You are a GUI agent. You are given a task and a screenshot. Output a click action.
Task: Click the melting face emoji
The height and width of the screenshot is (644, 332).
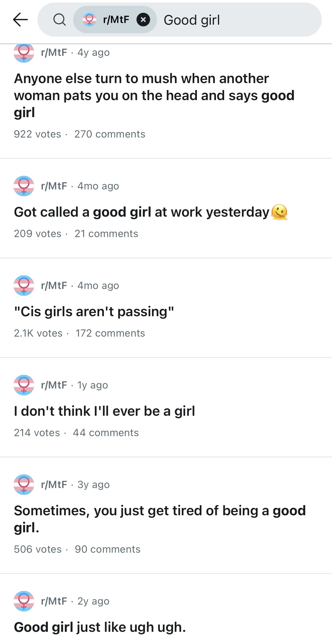pyautogui.click(x=280, y=212)
